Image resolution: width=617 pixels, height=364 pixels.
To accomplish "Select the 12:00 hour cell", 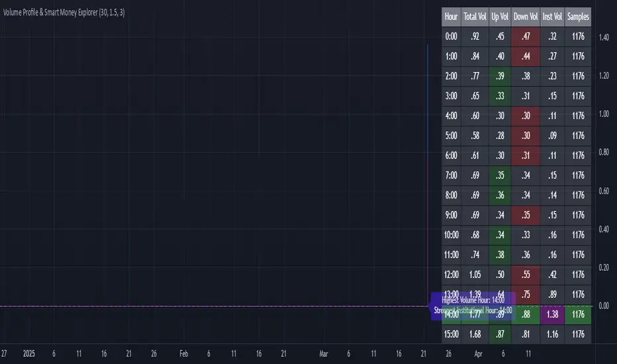I will (x=451, y=275).
